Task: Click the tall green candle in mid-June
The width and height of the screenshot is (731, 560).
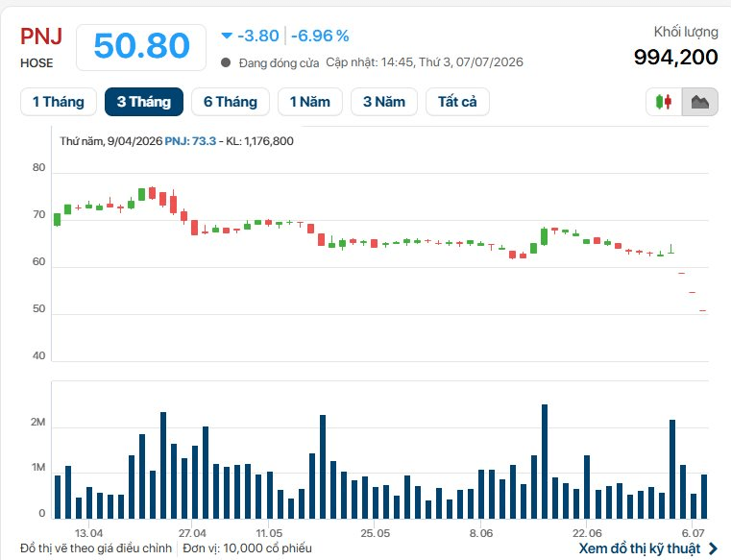Action: pos(544,236)
